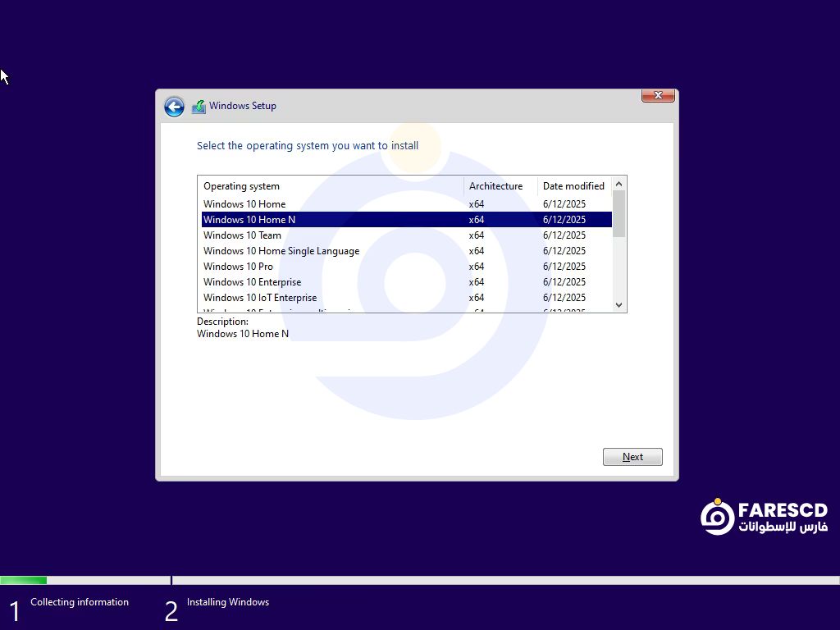Image resolution: width=840 pixels, height=630 pixels.
Task: Choose Windows 10 Team edition
Action: (x=407, y=235)
